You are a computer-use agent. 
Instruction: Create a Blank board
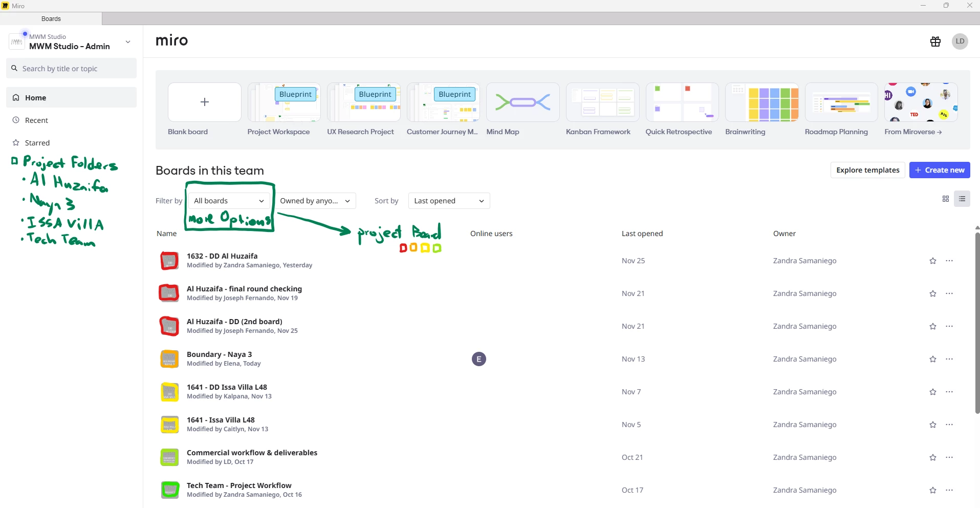point(205,102)
